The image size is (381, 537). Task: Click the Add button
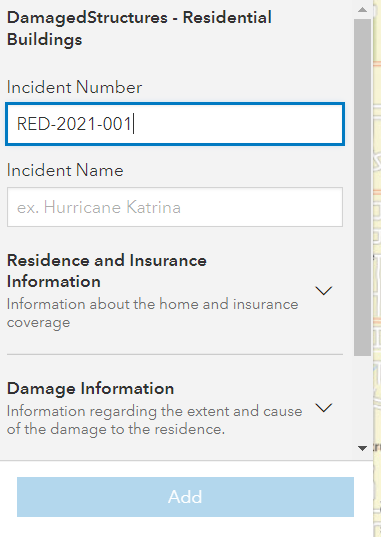[x=185, y=497]
